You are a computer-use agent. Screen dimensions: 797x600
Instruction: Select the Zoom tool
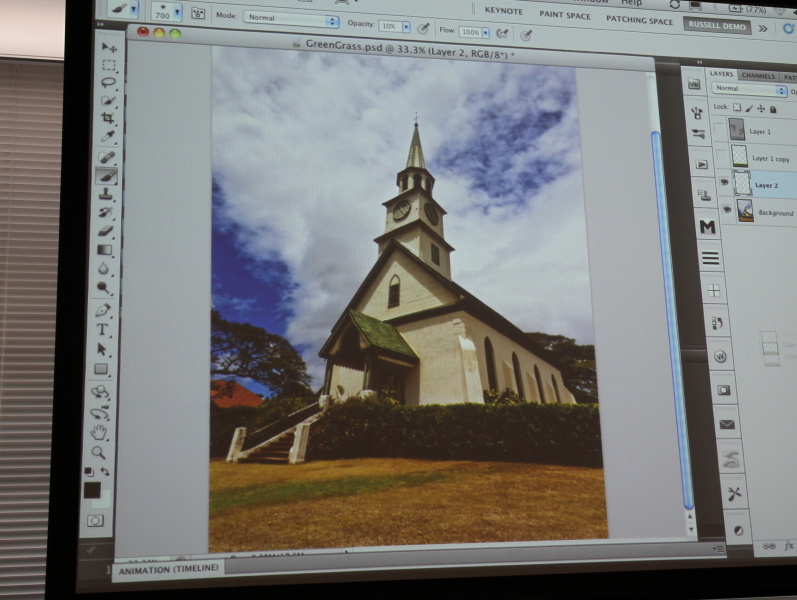click(98, 452)
